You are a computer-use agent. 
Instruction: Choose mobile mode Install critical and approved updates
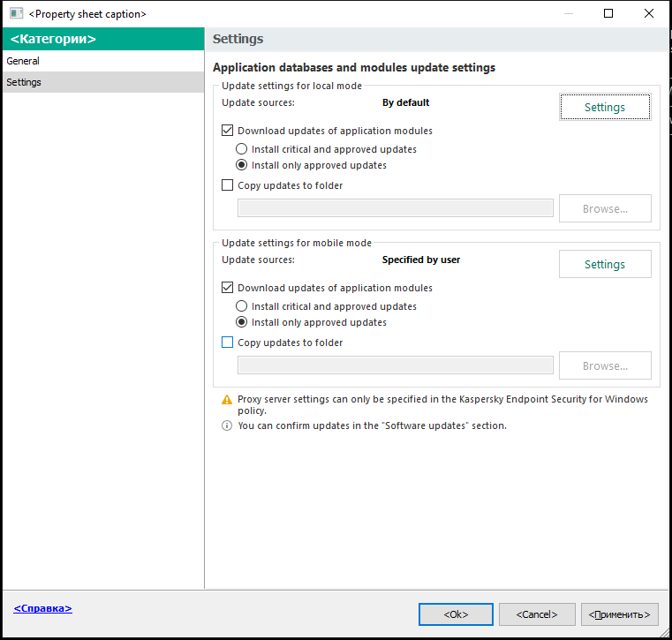tap(242, 306)
